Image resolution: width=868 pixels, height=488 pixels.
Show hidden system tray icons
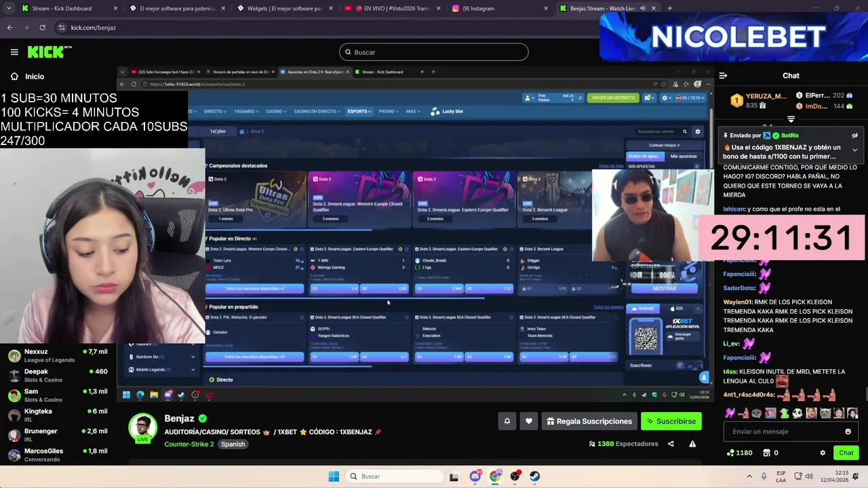(749, 476)
